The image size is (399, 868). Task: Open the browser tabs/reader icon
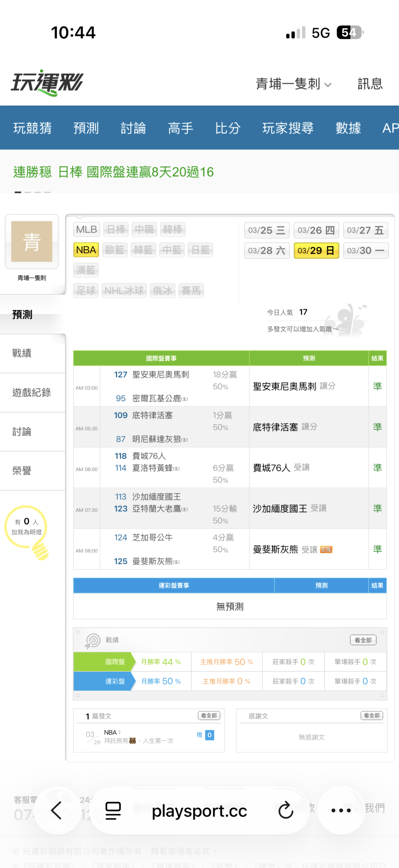[113, 811]
